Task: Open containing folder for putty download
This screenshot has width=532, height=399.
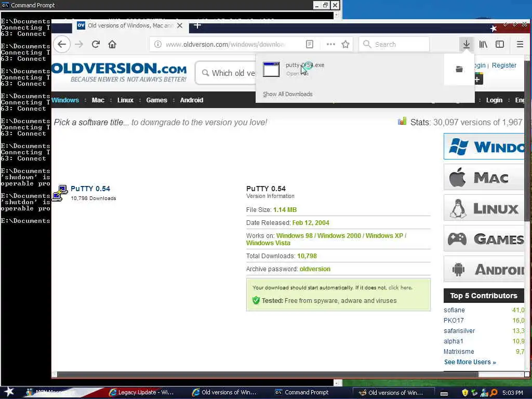Action: click(459, 69)
